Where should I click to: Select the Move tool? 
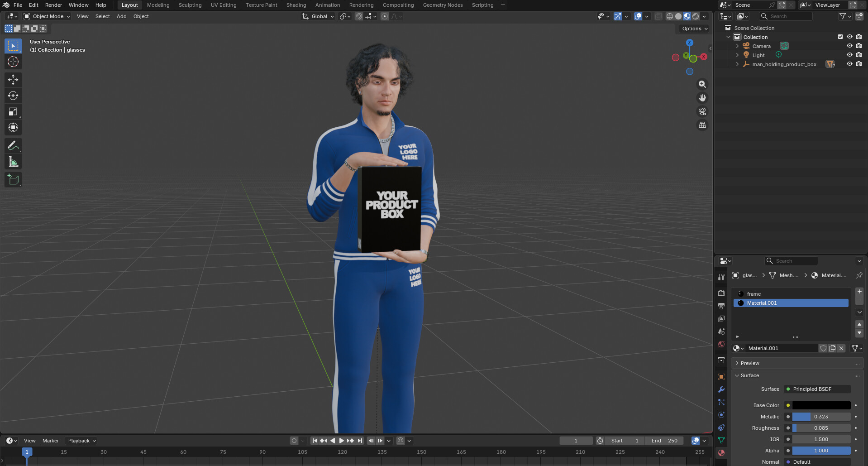(x=13, y=80)
